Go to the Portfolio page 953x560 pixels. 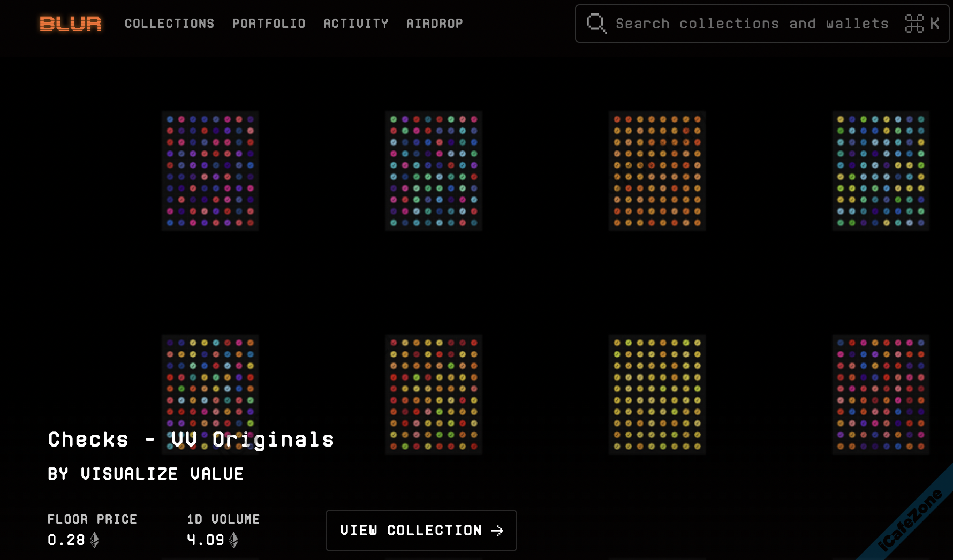pos(269,24)
